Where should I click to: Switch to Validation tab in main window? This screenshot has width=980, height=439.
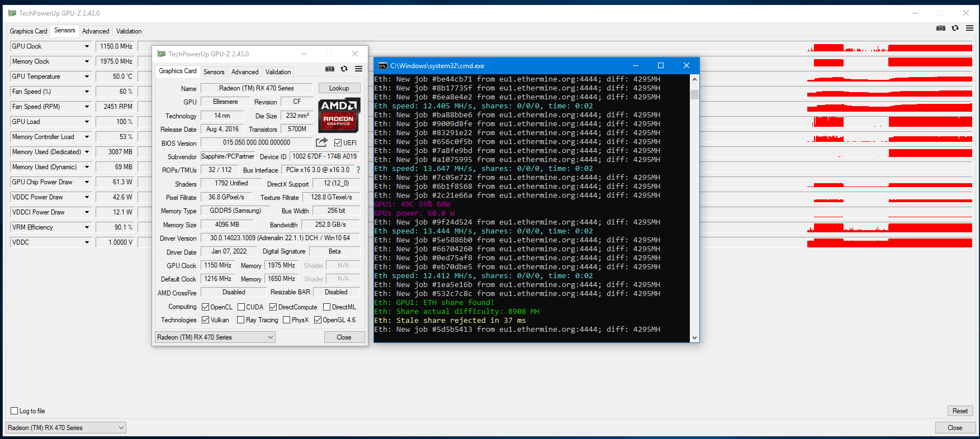point(129,31)
